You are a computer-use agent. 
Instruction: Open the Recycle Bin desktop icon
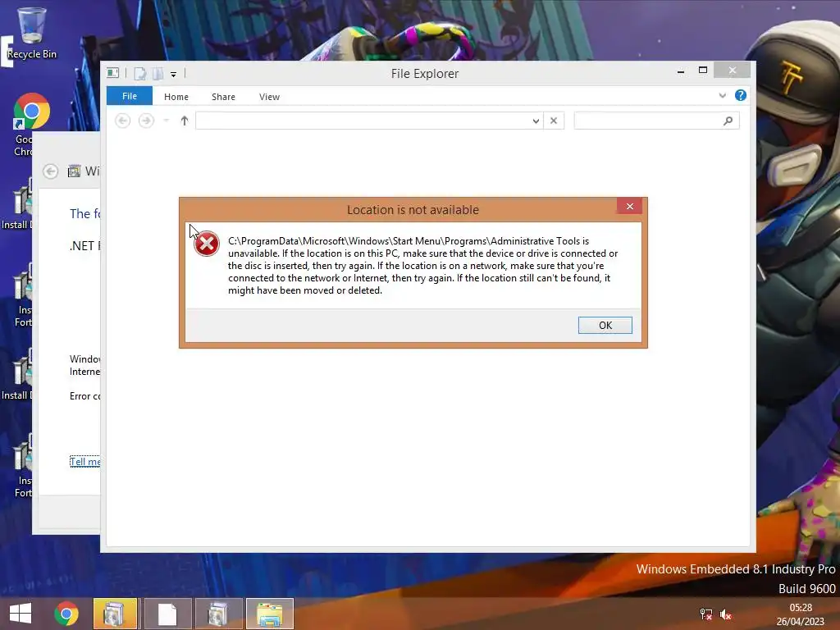tap(32, 33)
